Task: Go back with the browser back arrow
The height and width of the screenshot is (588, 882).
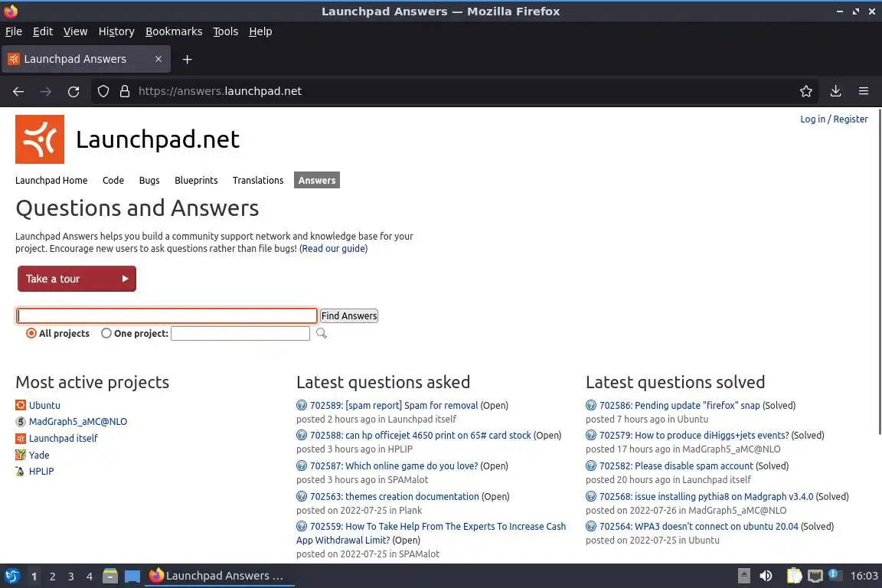Action: pos(18,91)
